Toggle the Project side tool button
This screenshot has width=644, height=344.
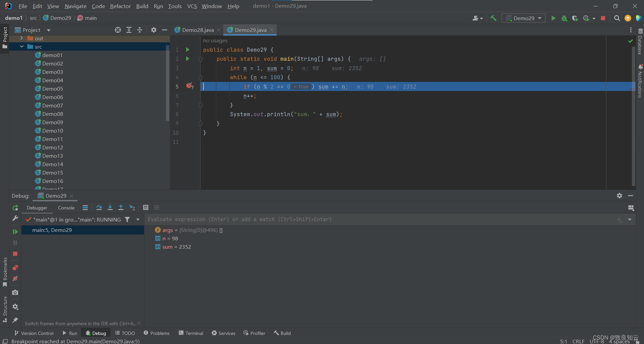click(5, 38)
